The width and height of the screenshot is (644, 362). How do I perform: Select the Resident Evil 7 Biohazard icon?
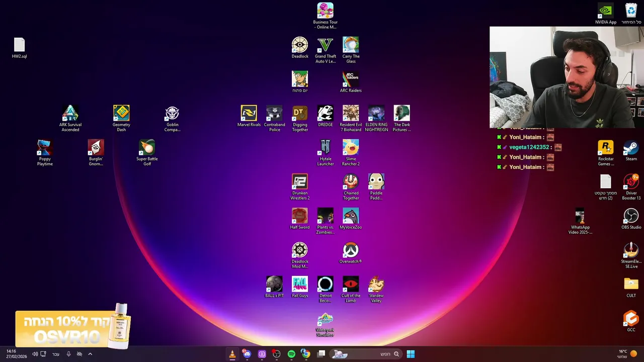[351, 119]
